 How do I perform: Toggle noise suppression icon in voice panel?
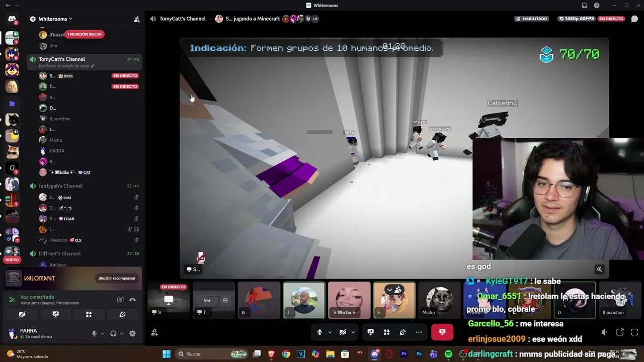click(120, 300)
